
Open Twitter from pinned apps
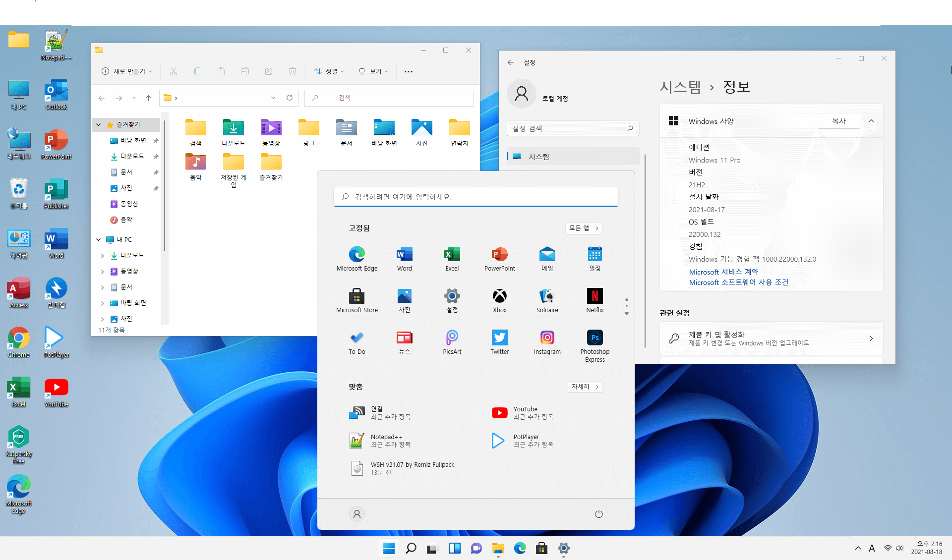tap(500, 342)
